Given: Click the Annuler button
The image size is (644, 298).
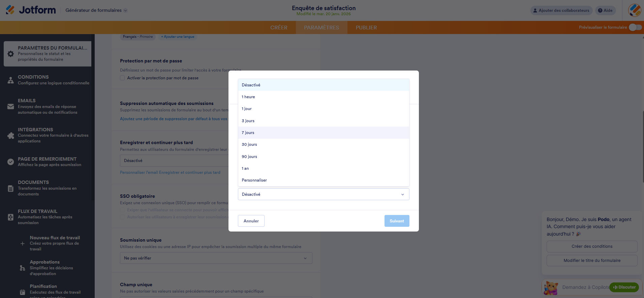Looking at the screenshot, I should 251,221.
